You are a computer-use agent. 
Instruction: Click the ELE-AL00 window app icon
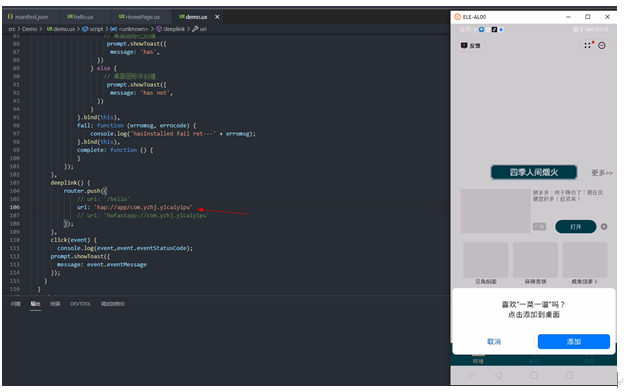pyautogui.click(x=457, y=17)
